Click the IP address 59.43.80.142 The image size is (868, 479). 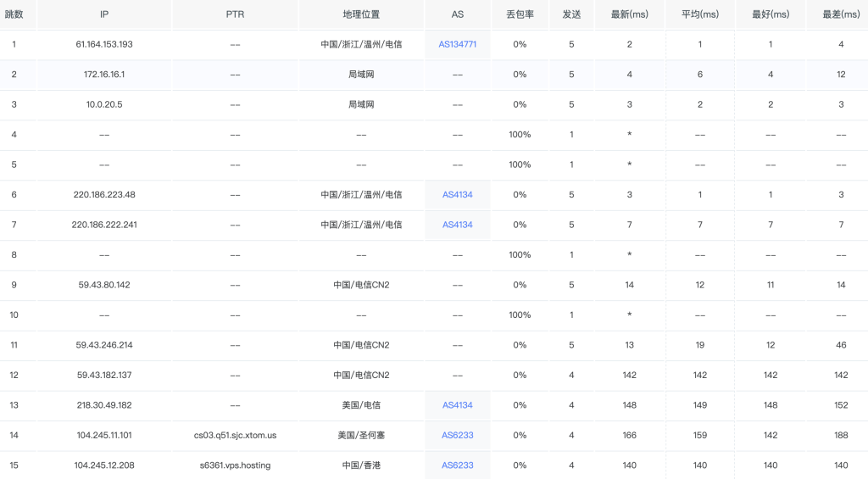(x=104, y=285)
